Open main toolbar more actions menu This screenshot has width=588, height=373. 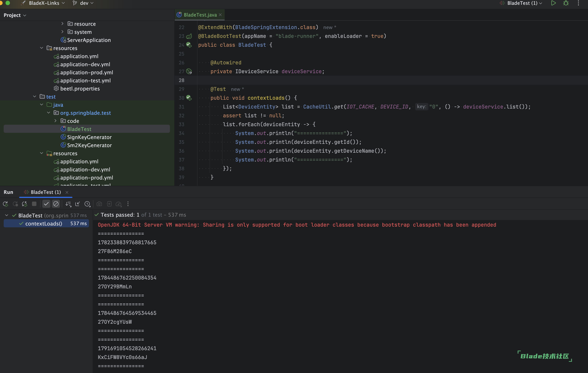click(x=578, y=3)
